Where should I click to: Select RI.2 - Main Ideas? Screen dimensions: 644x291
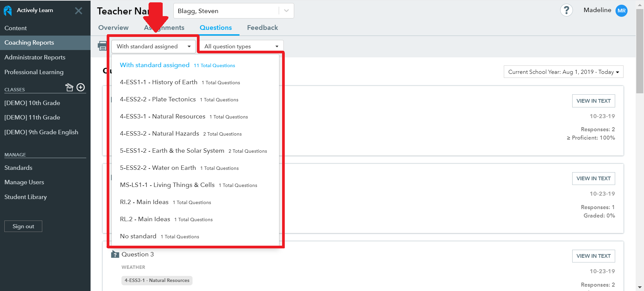(195, 202)
